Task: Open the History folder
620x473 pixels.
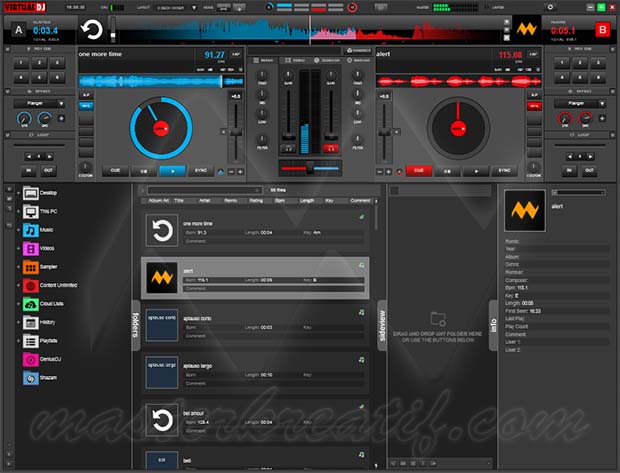Action: coord(39,322)
